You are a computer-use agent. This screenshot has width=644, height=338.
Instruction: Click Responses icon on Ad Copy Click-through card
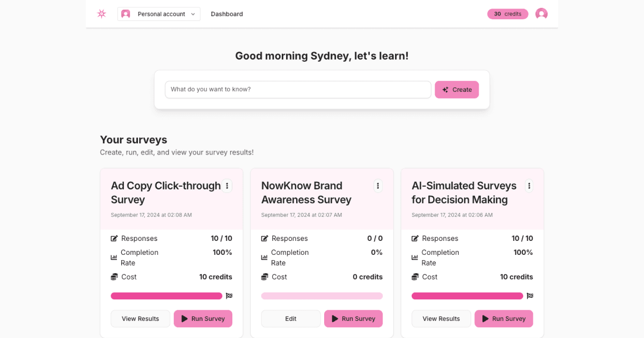[x=114, y=238]
